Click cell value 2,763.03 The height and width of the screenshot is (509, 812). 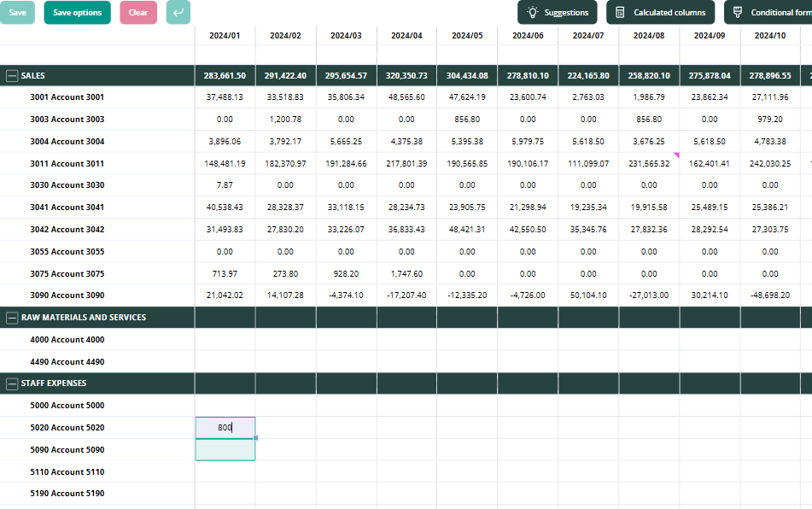[x=588, y=97]
